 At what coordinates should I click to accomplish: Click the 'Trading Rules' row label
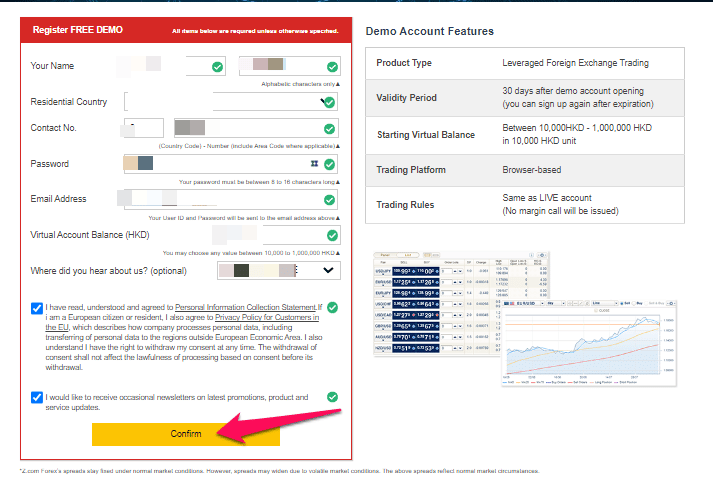pos(405,205)
